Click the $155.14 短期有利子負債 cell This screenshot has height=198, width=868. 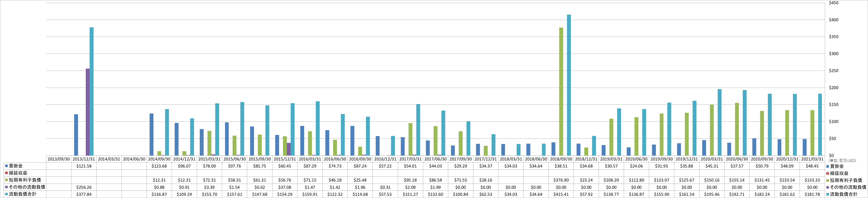coord(737,180)
